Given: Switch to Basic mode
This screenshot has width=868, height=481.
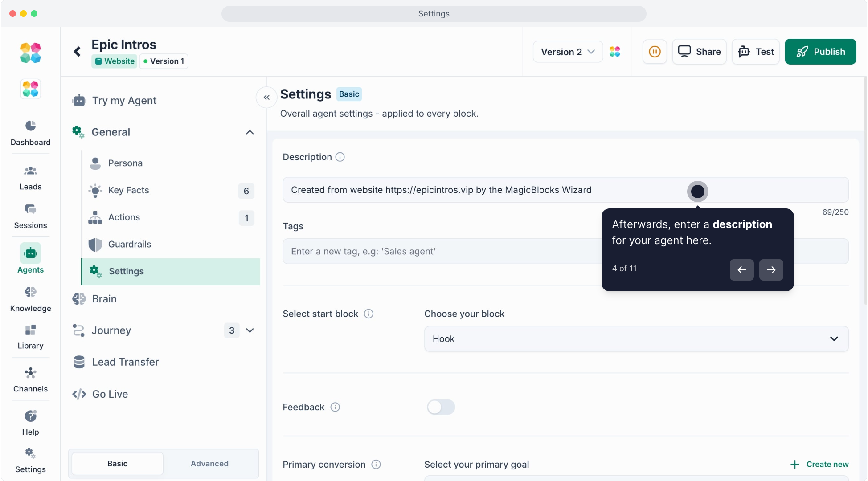Looking at the screenshot, I should coord(117,464).
